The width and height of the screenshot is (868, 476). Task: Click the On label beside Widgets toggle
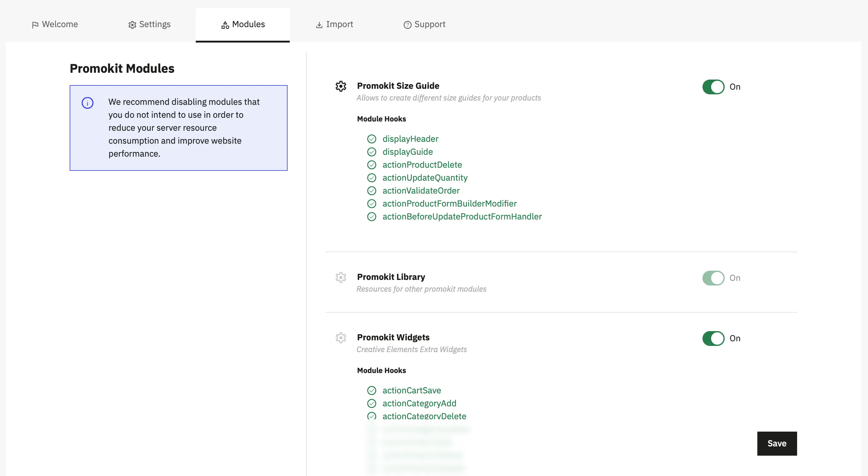coord(735,339)
